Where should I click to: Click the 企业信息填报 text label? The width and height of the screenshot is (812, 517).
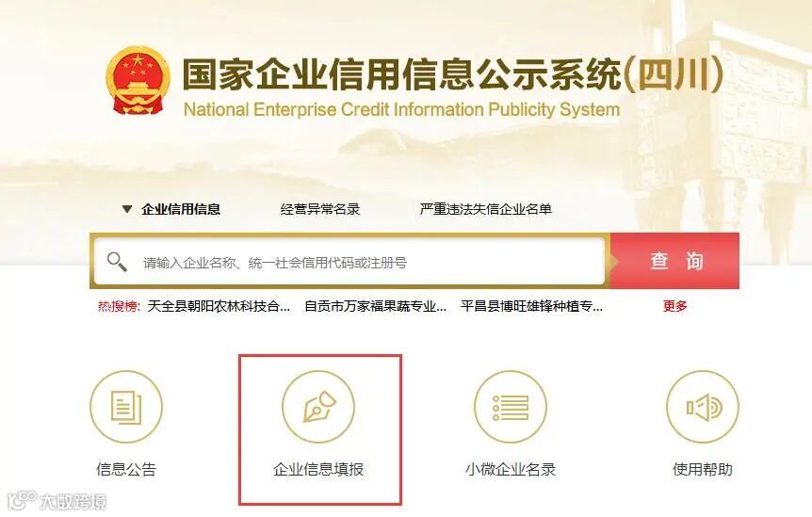click(x=318, y=469)
